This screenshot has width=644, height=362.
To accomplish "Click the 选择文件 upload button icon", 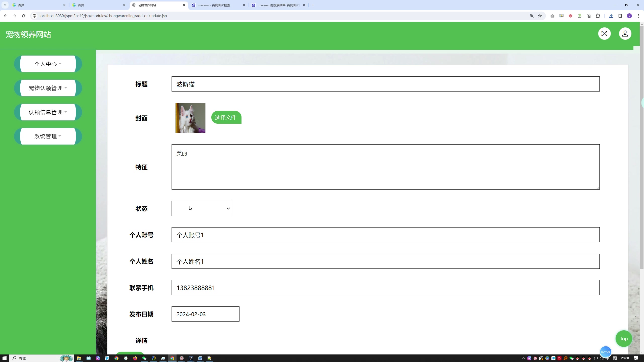I will 226,118.
